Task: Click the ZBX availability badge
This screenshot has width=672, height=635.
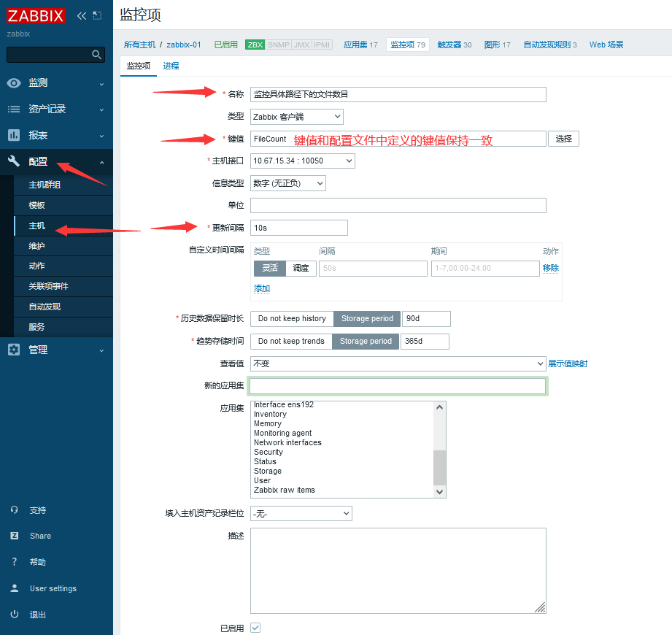Action: tap(255, 45)
